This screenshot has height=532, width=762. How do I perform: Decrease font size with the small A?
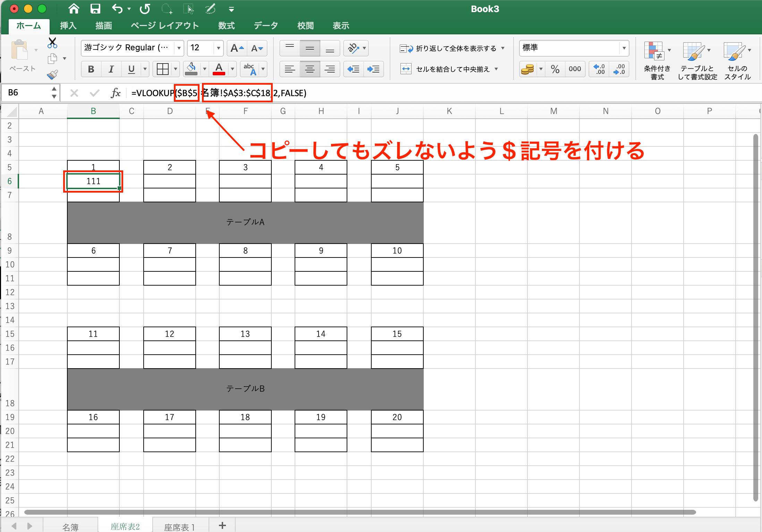[x=257, y=48]
